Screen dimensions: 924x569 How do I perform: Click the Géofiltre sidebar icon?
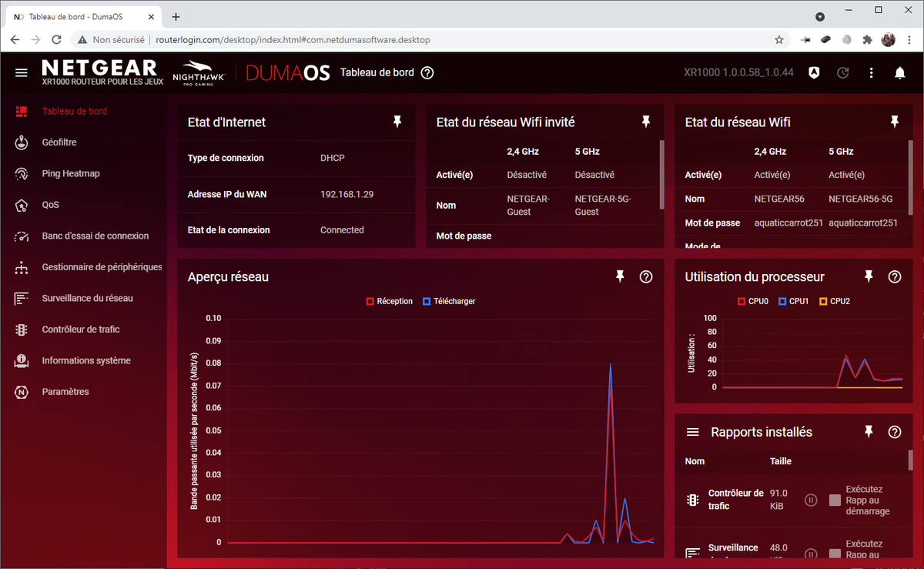[x=22, y=142]
